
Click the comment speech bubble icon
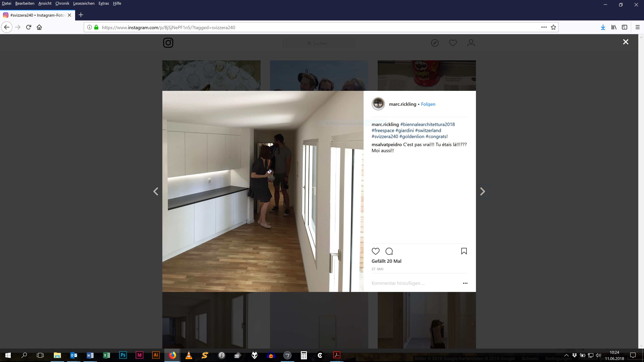point(389,251)
